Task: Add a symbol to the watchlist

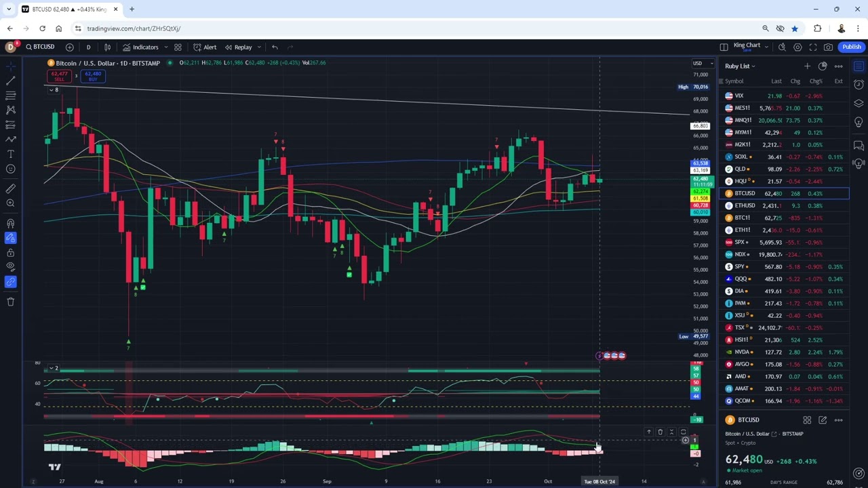Action: 807,66
